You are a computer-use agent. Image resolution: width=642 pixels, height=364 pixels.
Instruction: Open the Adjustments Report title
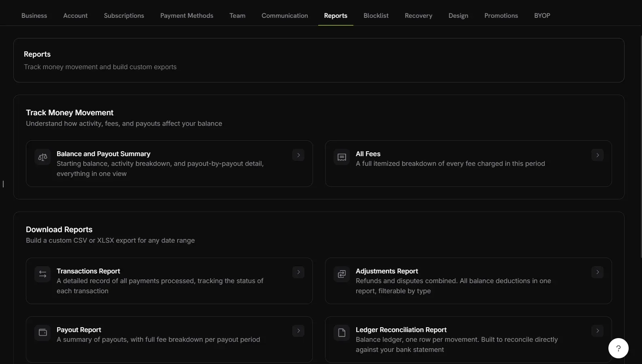click(387, 271)
